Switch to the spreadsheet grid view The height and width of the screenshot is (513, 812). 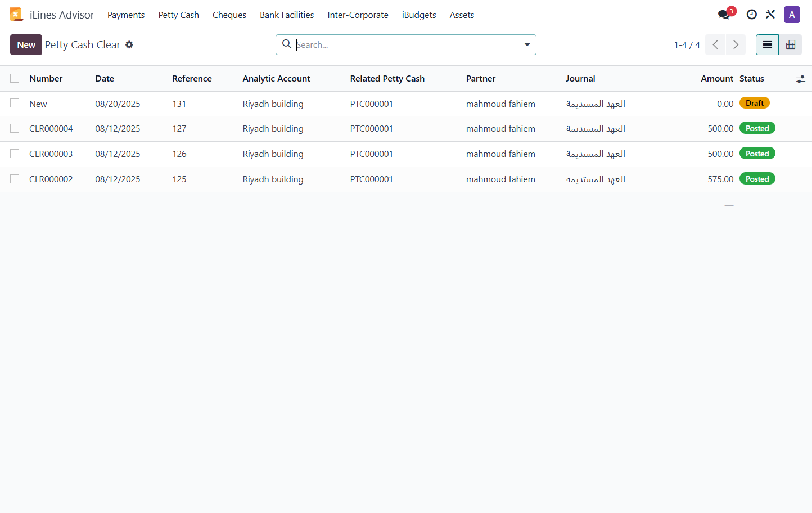791,44
